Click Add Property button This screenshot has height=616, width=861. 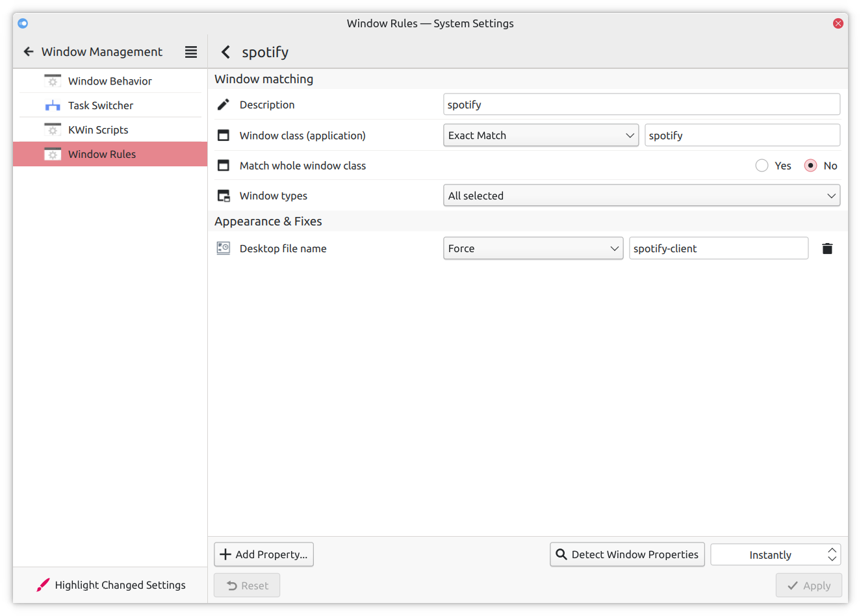(264, 554)
